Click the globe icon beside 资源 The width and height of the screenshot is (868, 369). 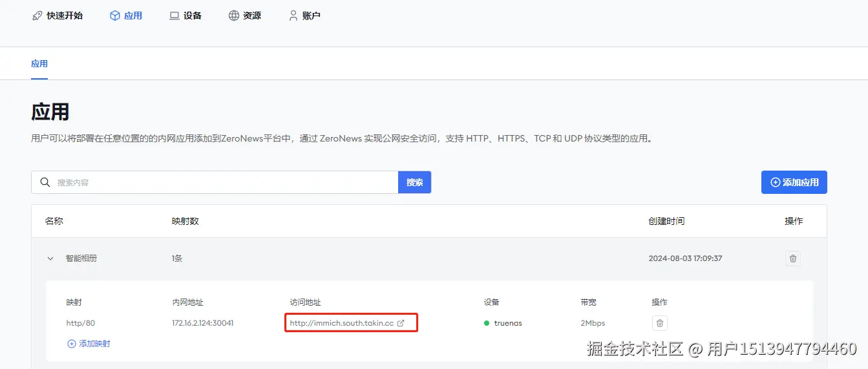coord(234,16)
